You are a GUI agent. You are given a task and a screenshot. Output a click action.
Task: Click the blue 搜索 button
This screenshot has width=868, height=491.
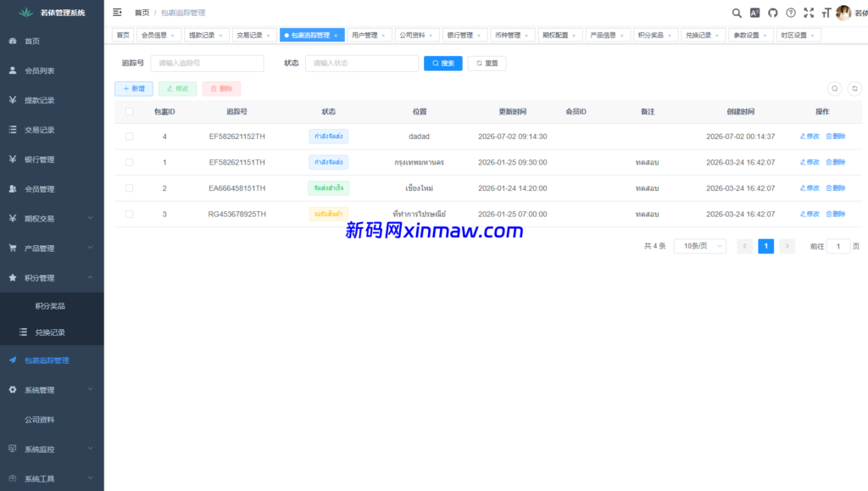[x=442, y=63]
